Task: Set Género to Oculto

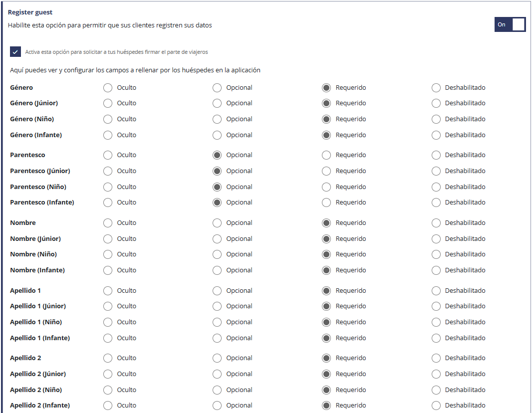Action: click(x=108, y=88)
